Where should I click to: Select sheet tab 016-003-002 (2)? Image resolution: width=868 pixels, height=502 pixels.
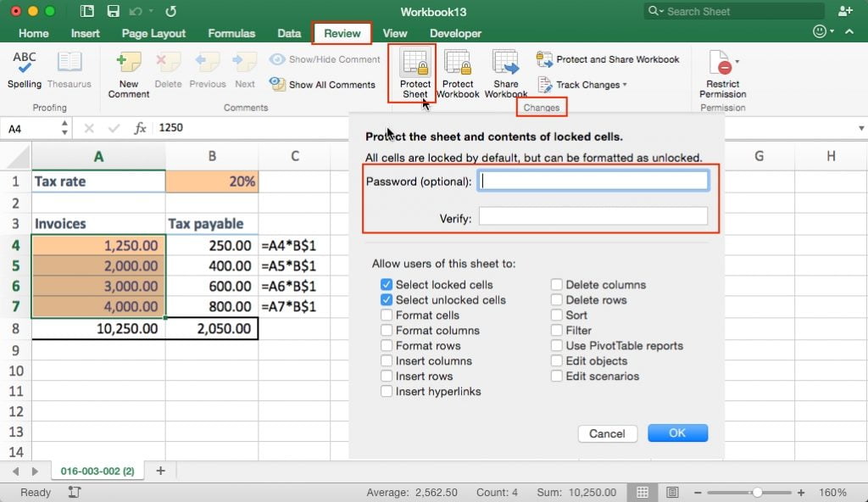point(97,471)
